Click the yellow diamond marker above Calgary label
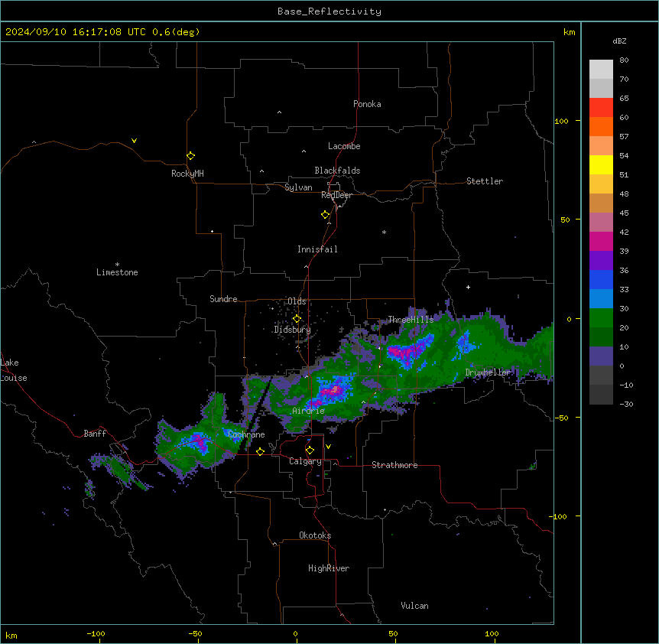 (310, 450)
